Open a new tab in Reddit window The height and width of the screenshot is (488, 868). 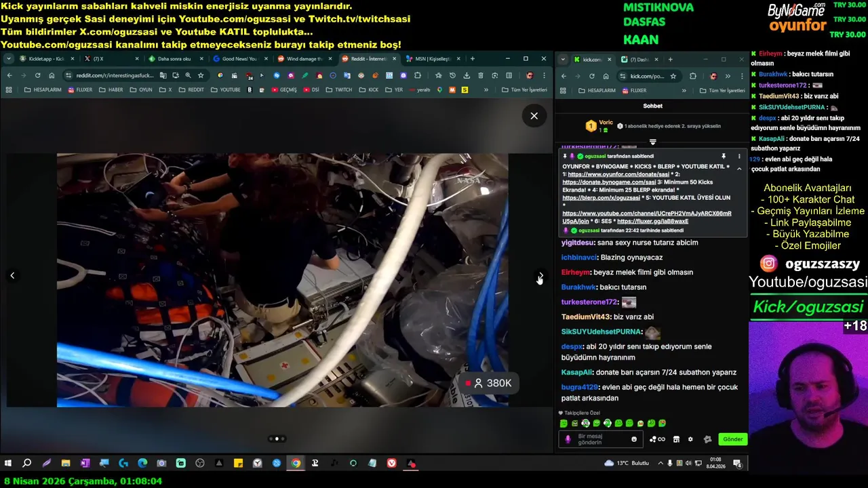coord(473,59)
